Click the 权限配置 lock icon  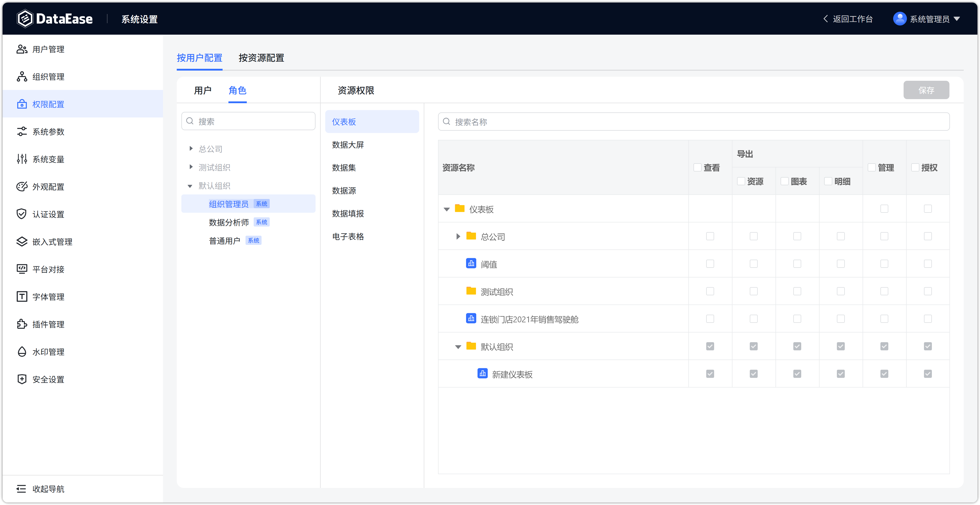[22, 104]
